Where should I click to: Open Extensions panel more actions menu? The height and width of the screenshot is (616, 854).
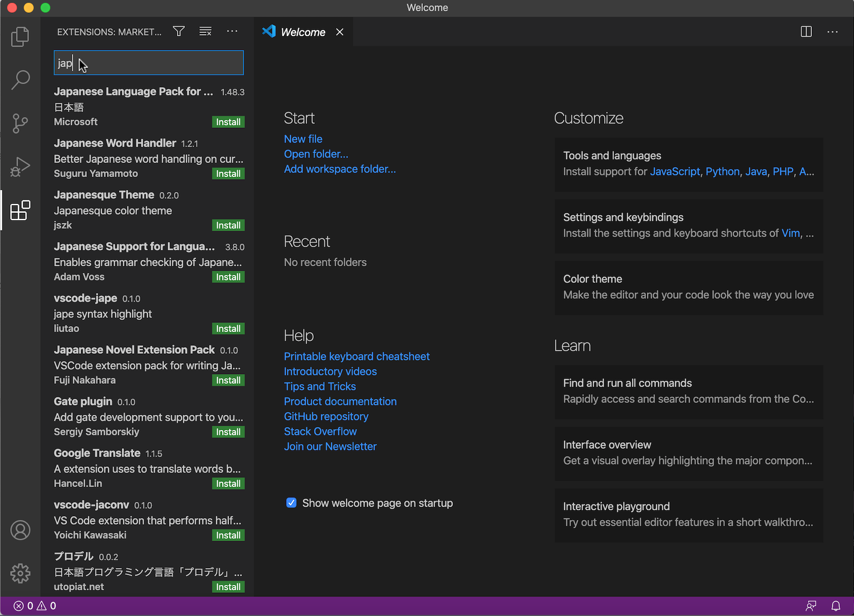click(232, 31)
